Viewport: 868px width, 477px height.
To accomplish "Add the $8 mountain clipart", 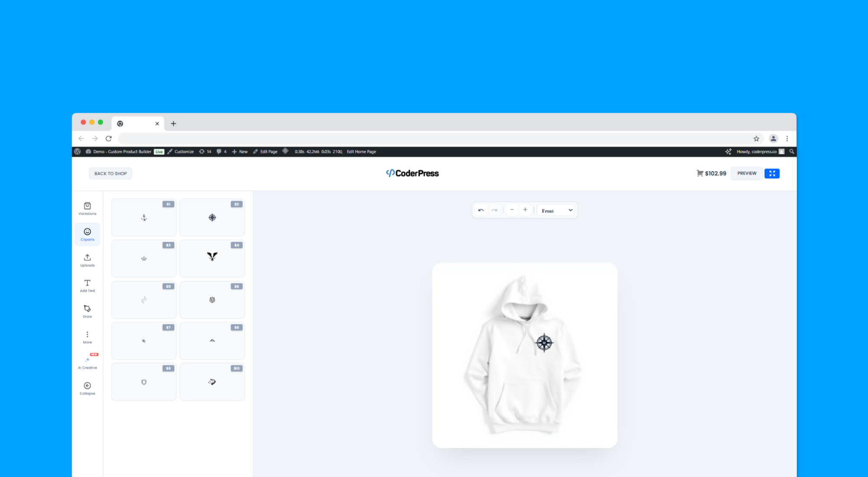I will 212,341.
